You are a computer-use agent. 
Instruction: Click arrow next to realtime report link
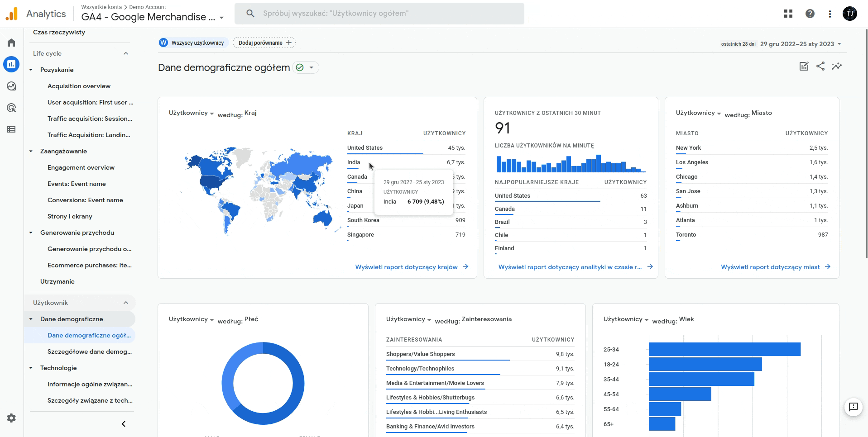[x=650, y=267]
